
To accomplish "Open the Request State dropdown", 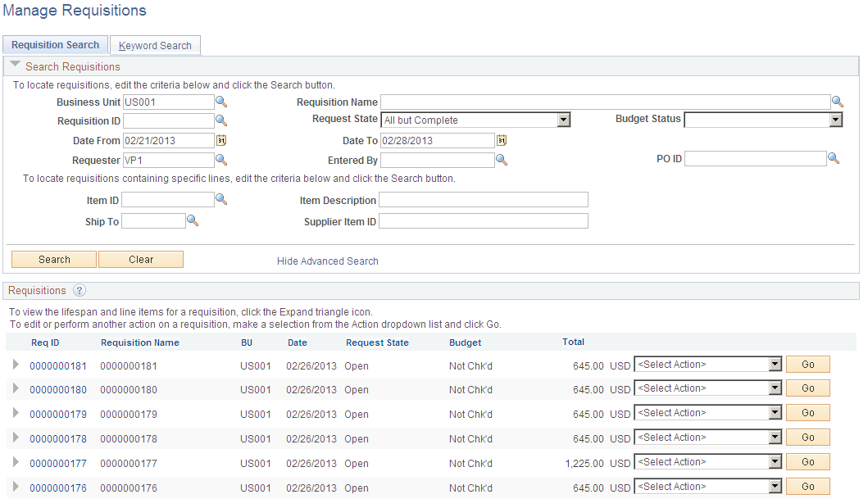I will pos(562,119).
